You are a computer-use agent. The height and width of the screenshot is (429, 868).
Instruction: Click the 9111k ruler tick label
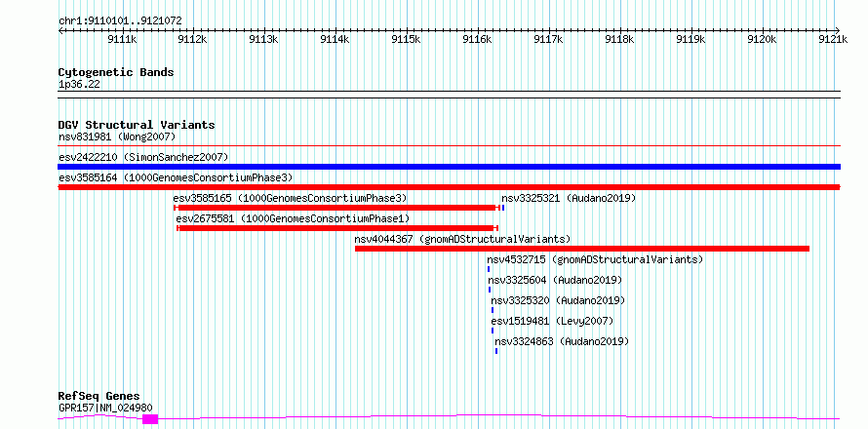(122, 39)
